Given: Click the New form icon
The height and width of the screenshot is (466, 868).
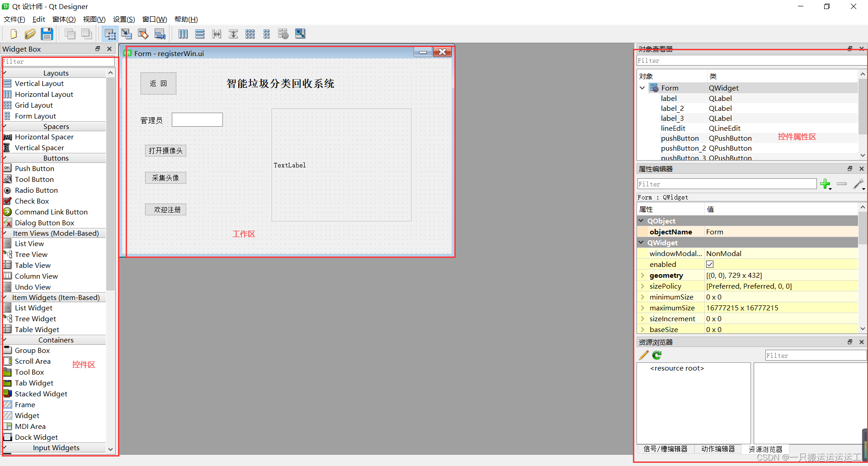Looking at the screenshot, I should tap(13, 34).
